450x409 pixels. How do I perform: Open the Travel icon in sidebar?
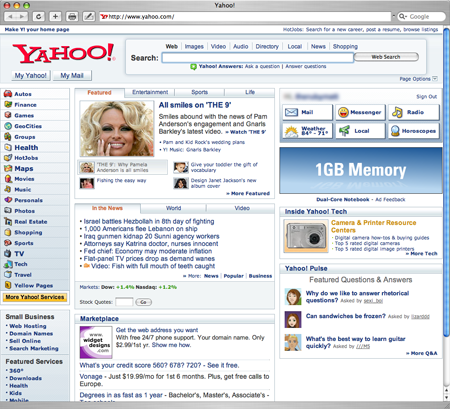coord(8,275)
